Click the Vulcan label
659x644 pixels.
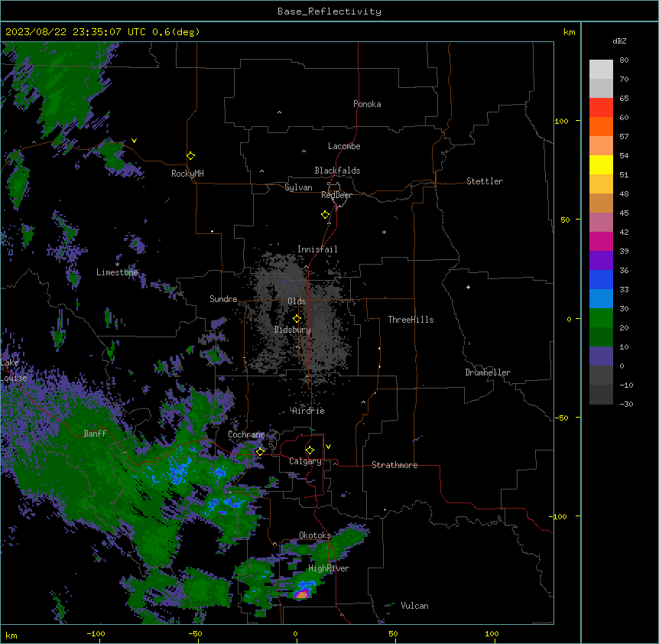[414, 606]
